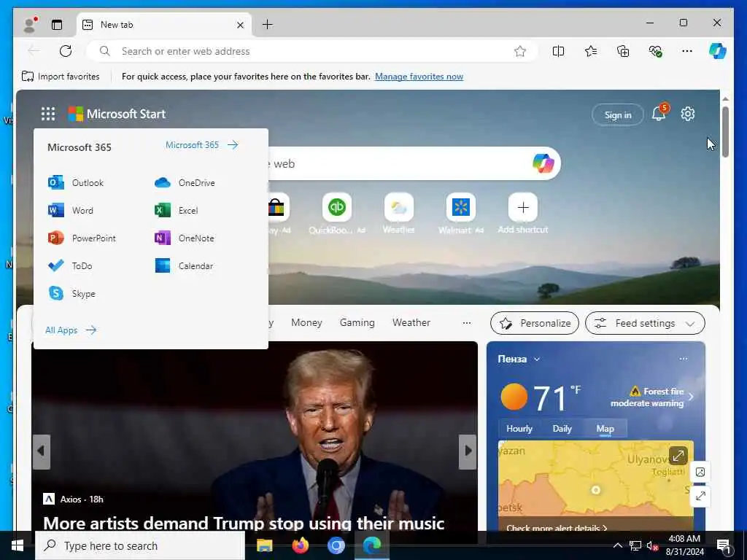Click the page vertical scrollbar thumb

point(725,131)
